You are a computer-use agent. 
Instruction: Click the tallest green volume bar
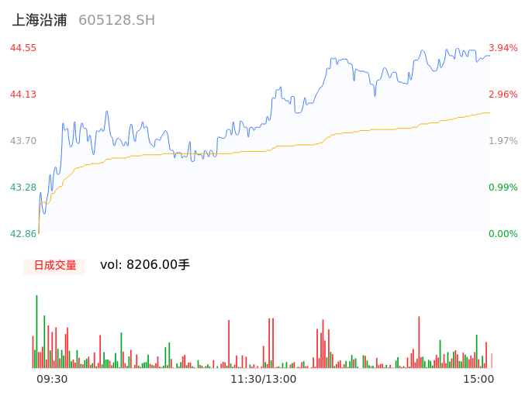tap(36, 333)
